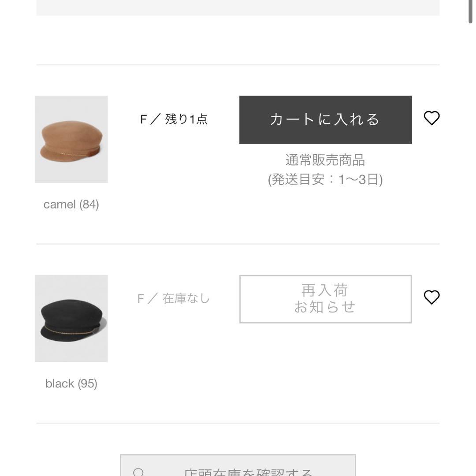The height and width of the screenshot is (476, 476).
Task: Click the magnifying glass search icon
Action: (x=139, y=472)
